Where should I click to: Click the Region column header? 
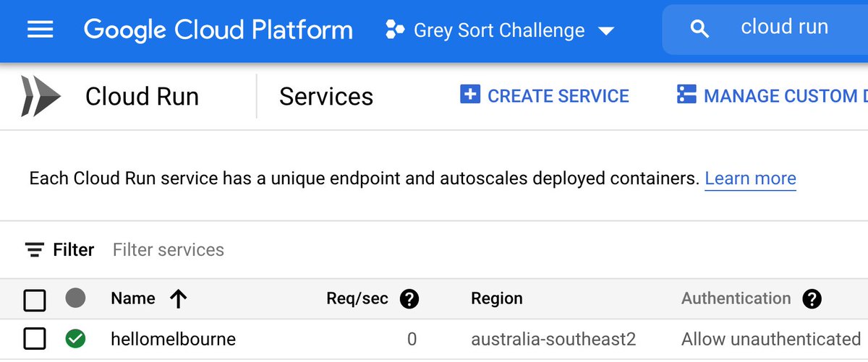pos(497,298)
